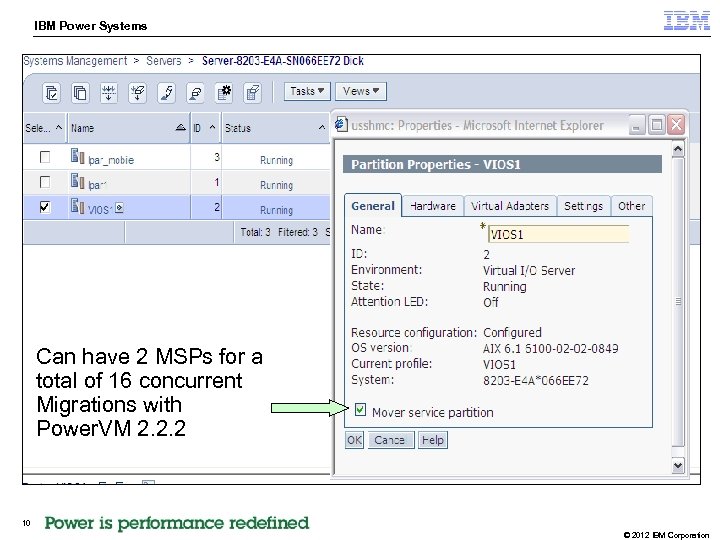
Task: Sort by Name column arrow
Action: point(181,128)
